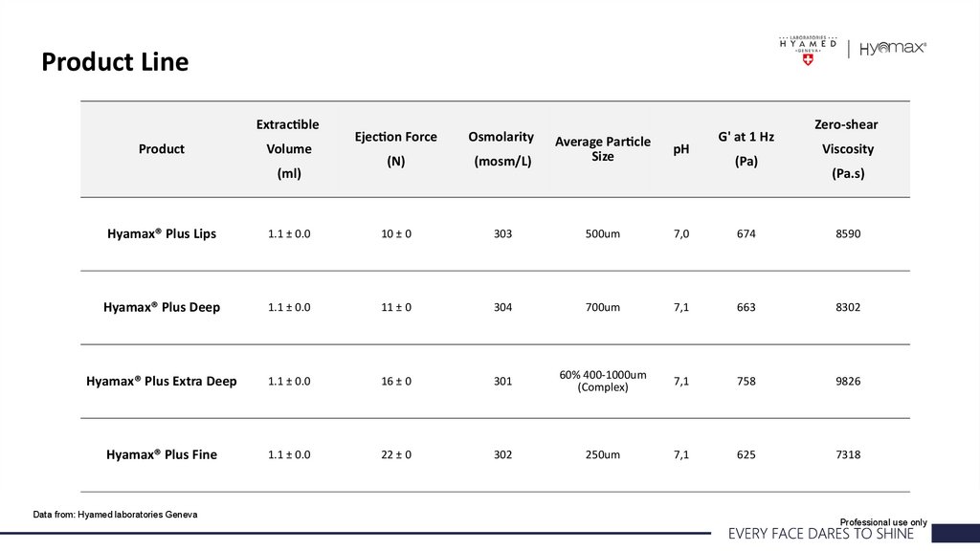The width and height of the screenshot is (980, 551).
Task: Click the Ejection Force header
Action: pos(395,149)
